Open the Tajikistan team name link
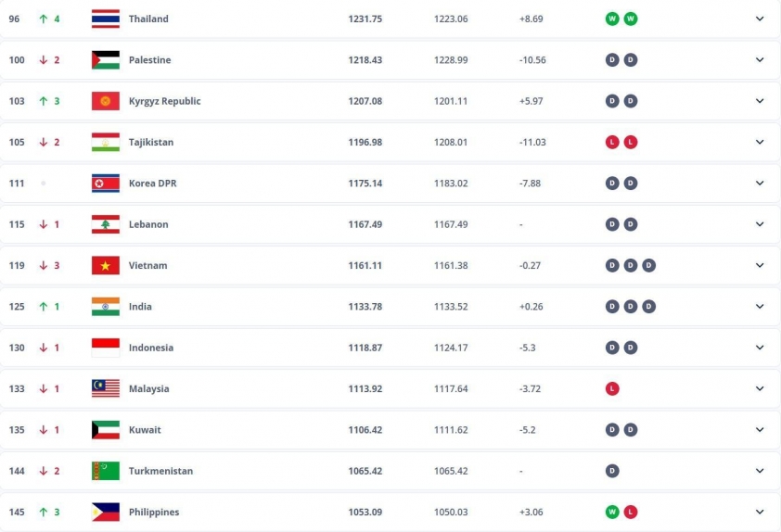This screenshot has height=532, width=781. coord(151,143)
